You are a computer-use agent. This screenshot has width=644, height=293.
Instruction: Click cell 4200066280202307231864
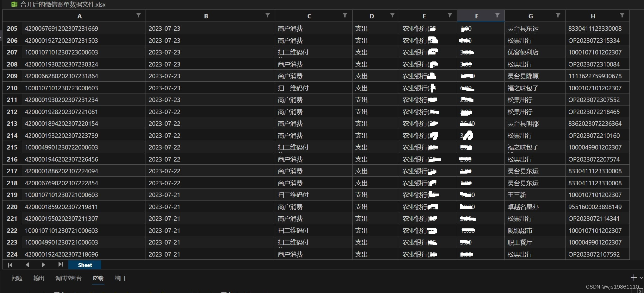click(84, 76)
